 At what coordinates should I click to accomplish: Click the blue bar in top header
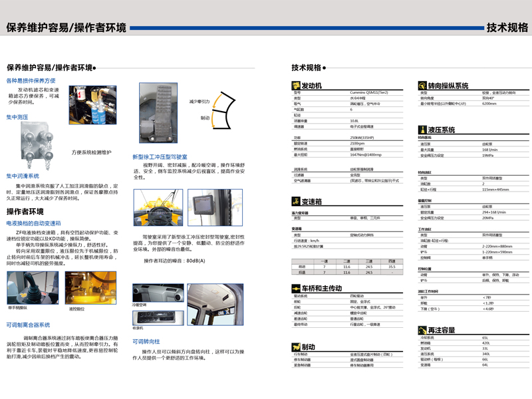305,28
